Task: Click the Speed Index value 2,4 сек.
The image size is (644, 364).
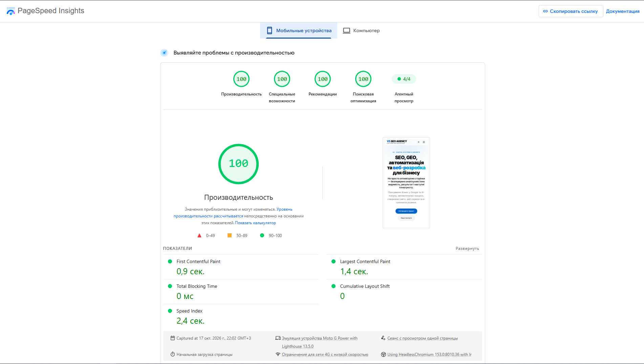Action: (191, 321)
